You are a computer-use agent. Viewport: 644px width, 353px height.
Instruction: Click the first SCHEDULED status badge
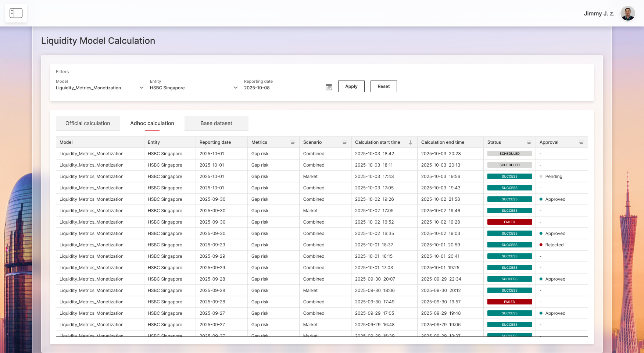509,154
